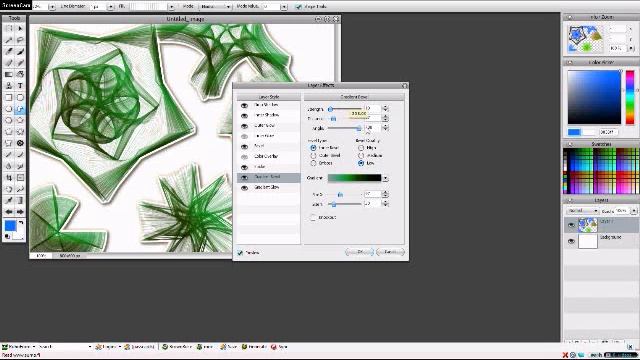640x360 pixels.
Task: Select the Crop tool
Action: pos(9,178)
